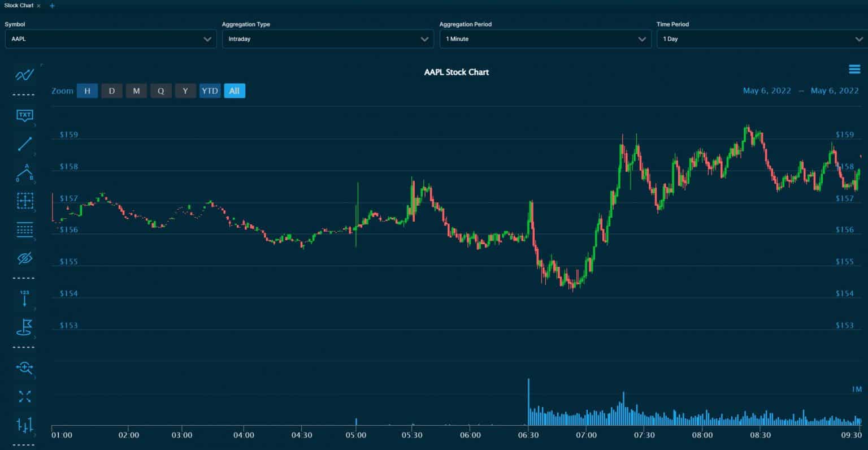Expand the Aggregation Type dropdown

pyautogui.click(x=328, y=39)
